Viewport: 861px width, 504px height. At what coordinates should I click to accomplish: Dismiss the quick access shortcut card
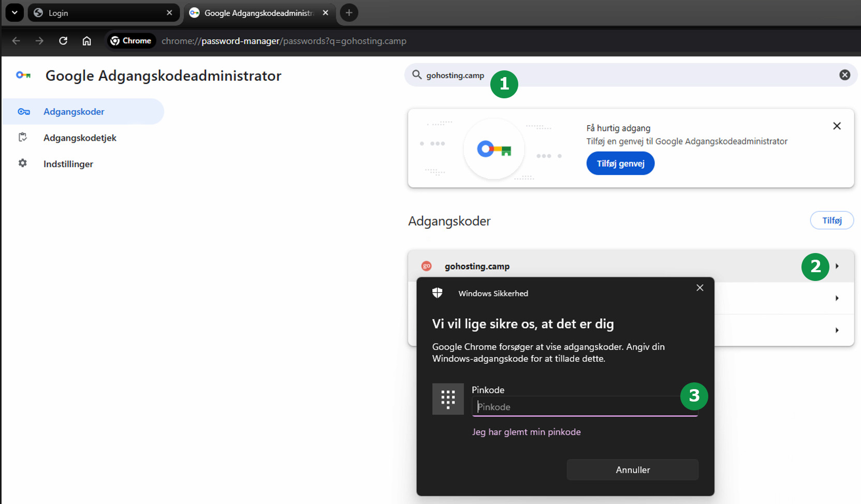(x=837, y=126)
